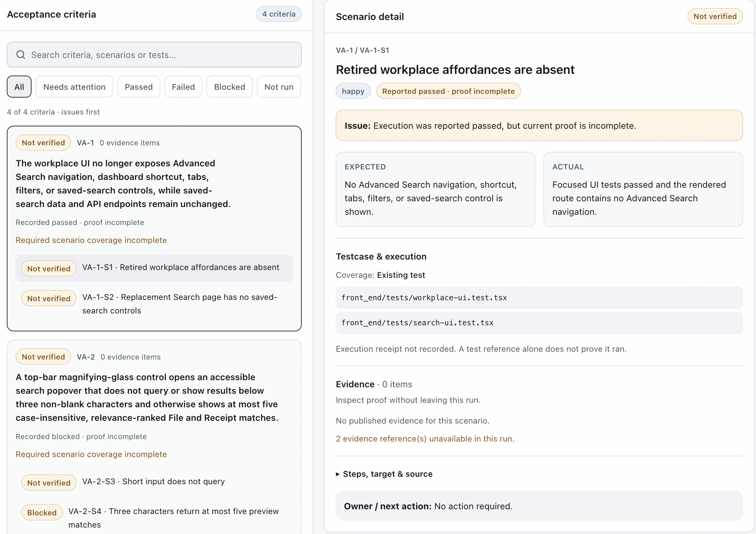Click the ACTUAL result card
Screen dimensions: 756x534
[x=643, y=189]
